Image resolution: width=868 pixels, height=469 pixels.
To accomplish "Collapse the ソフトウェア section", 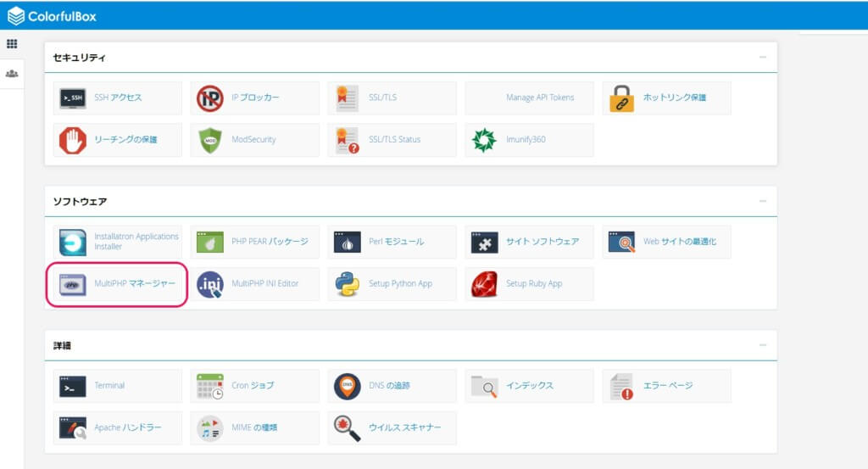I will click(x=762, y=202).
